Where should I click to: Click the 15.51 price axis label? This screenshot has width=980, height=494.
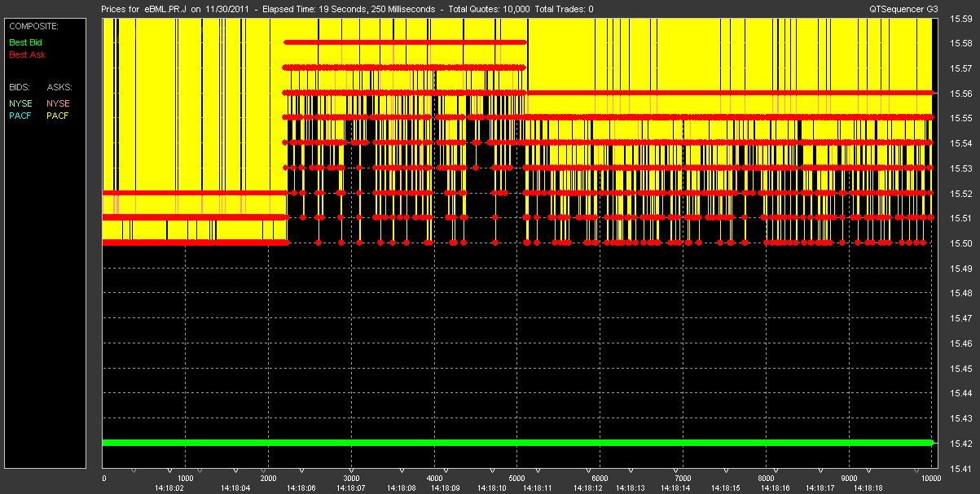click(x=961, y=219)
